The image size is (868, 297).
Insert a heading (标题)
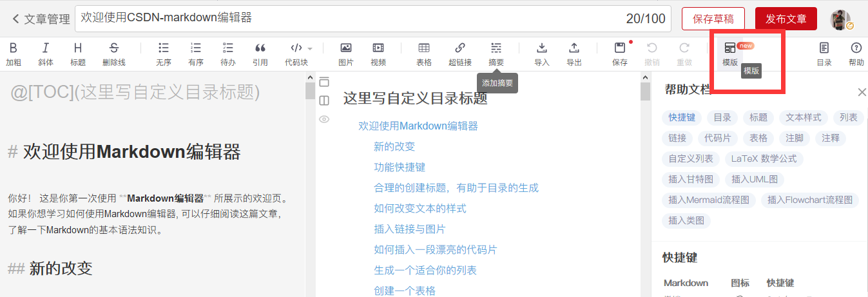(78, 54)
